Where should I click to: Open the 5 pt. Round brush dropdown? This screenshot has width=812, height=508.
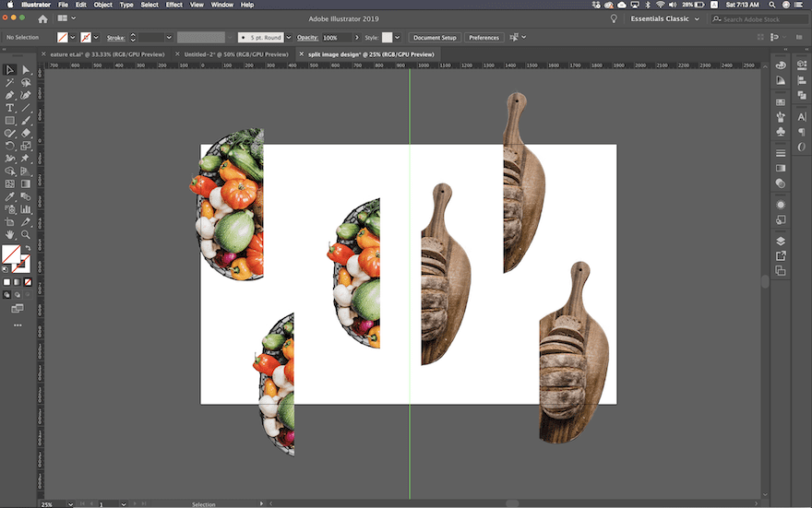tap(264, 38)
